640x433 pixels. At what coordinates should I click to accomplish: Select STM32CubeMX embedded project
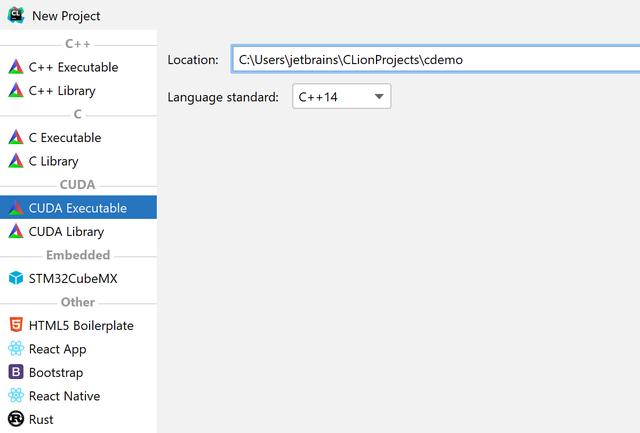(x=78, y=278)
